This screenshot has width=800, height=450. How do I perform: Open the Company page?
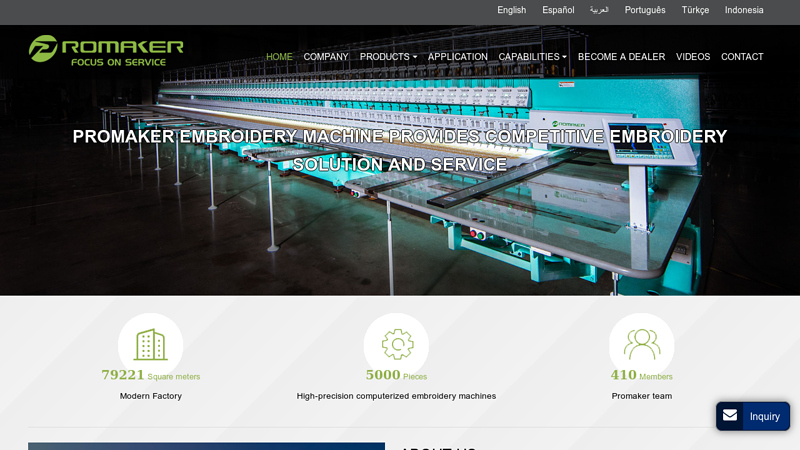tap(326, 57)
